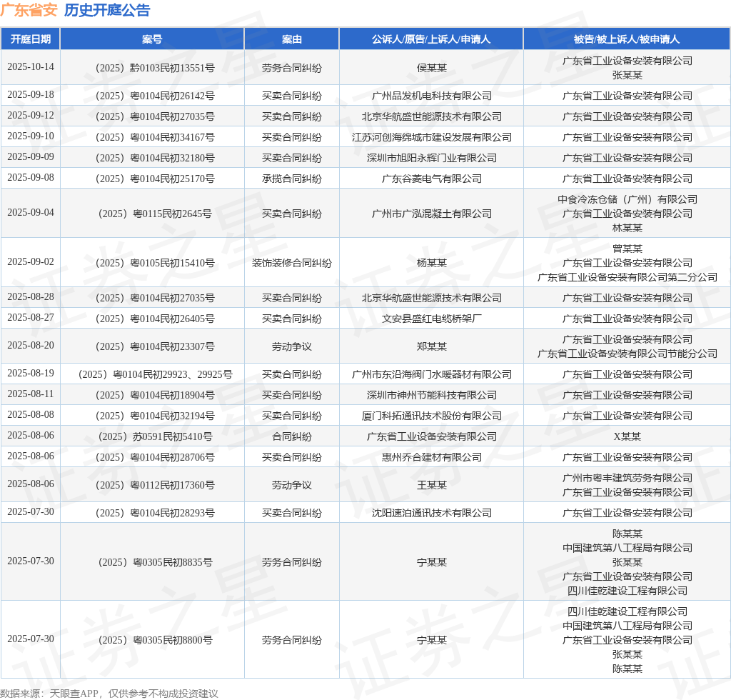The width and height of the screenshot is (731, 700).
Task: Click plaintiff 江苏河创海绵城市建设发展有限公司
Action: click(x=432, y=138)
